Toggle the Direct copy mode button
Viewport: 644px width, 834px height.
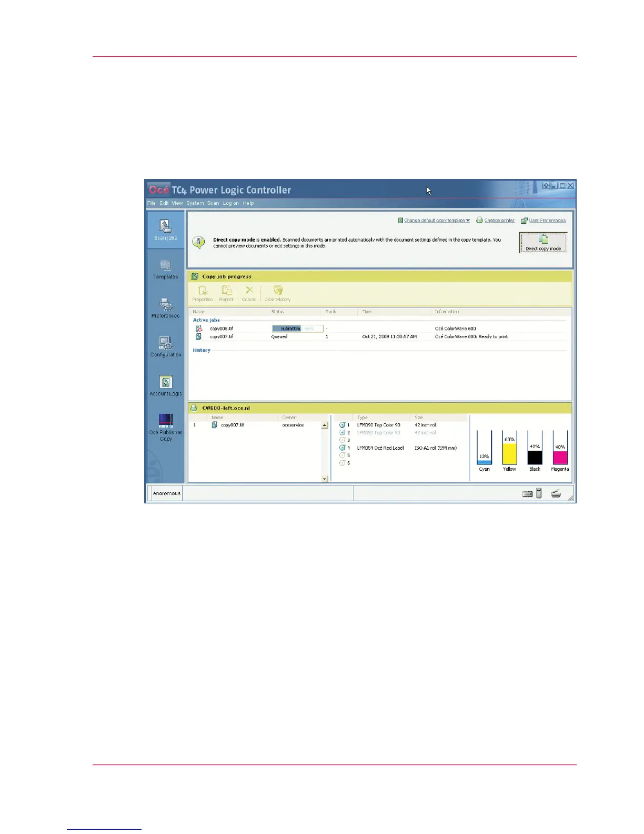pos(543,243)
